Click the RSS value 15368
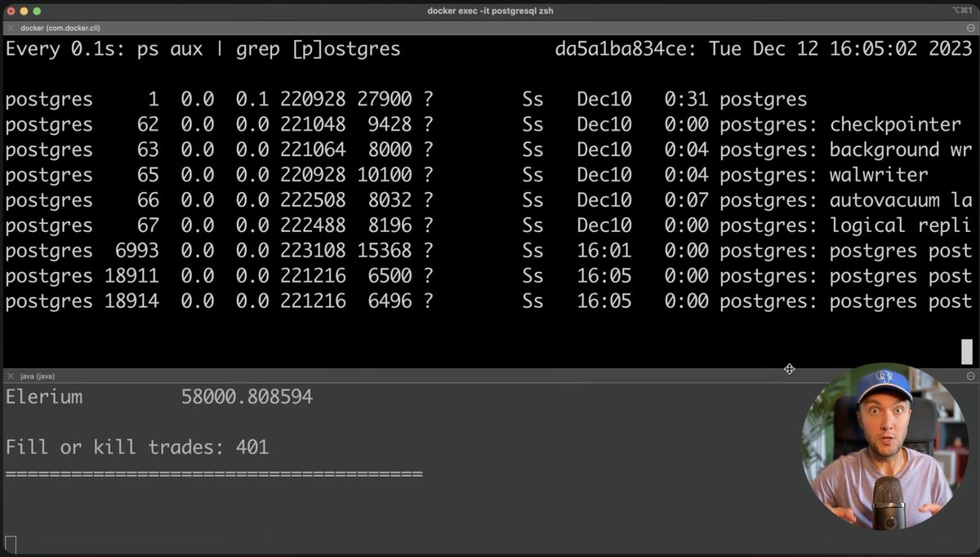 point(385,252)
